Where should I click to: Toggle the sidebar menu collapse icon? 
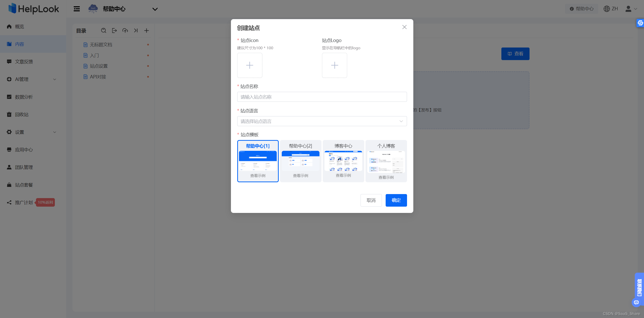pyautogui.click(x=77, y=9)
